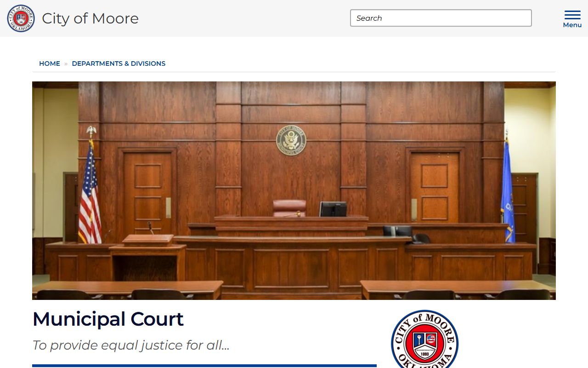Click the blue divider bar under the tagline
This screenshot has width=588, height=368.
(x=204, y=366)
